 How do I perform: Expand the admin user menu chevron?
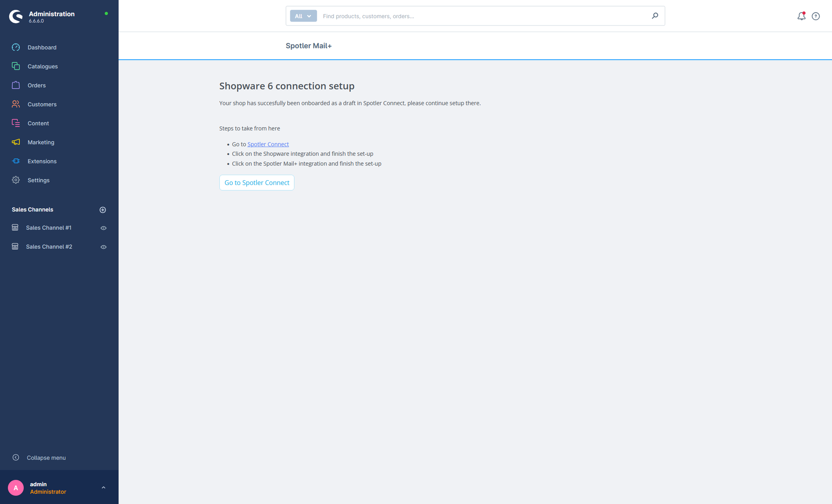point(104,488)
